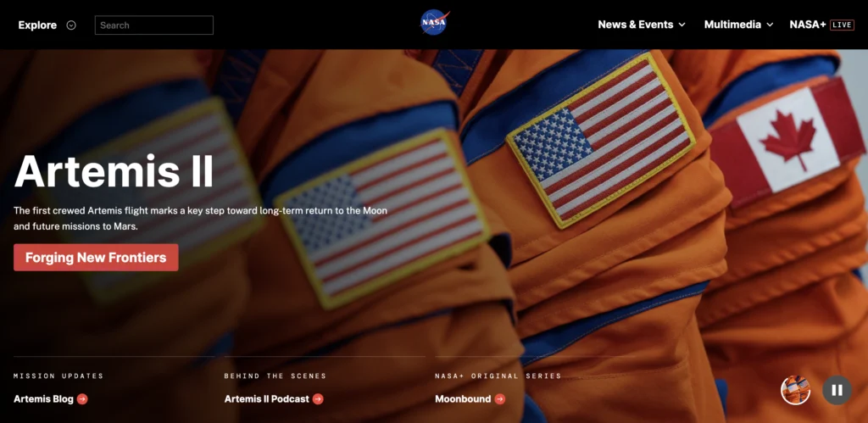Pause the hero background video
Viewport: 868px width, 423px height.
[837, 390]
